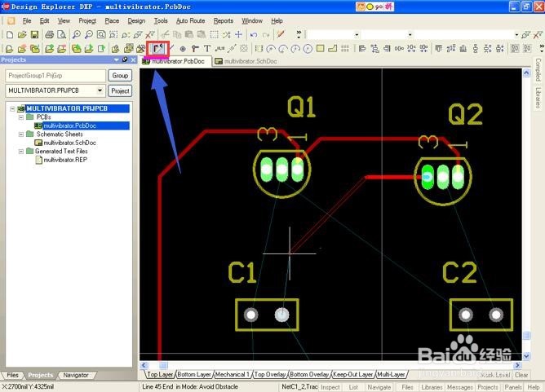The width and height of the screenshot is (545, 392).
Task: Open the Projects panel dropdown arrow
Action: (x=117, y=60)
